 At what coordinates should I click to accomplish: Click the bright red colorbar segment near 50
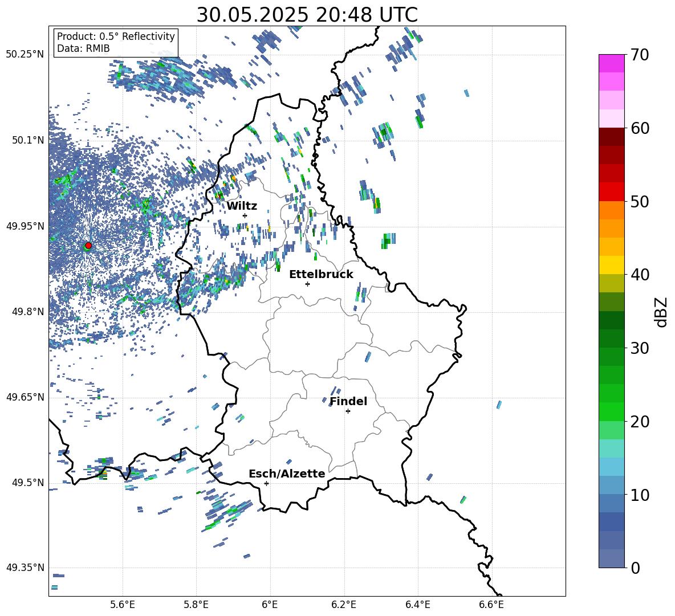coord(611,192)
